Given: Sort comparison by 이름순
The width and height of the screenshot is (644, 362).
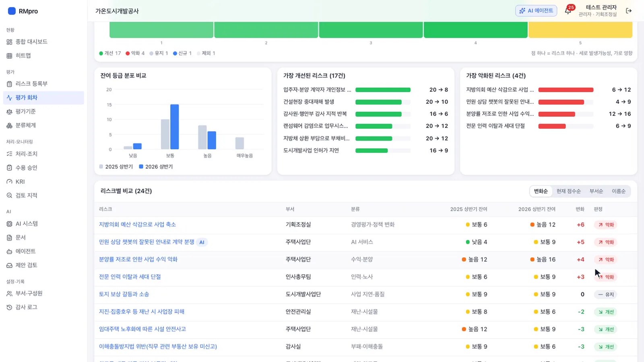Looking at the screenshot, I should pos(619,191).
